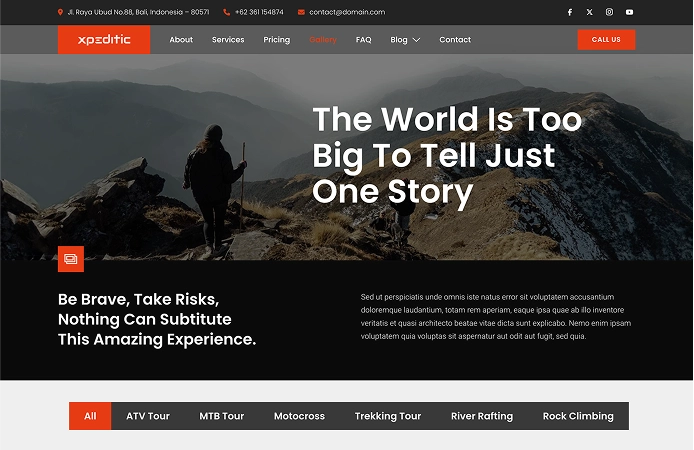Go to the Pricing page
Viewport: 694px width, 450px height.
click(x=277, y=40)
